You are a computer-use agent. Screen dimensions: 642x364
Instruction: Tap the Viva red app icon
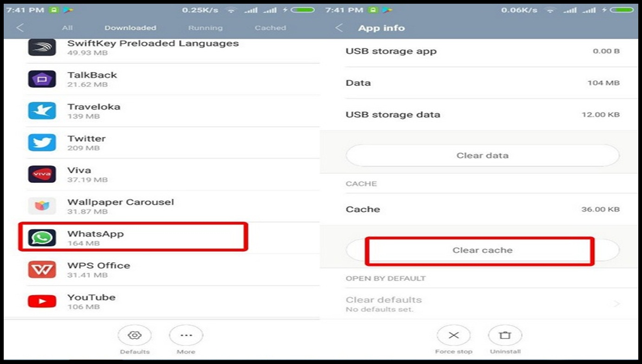(x=42, y=174)
